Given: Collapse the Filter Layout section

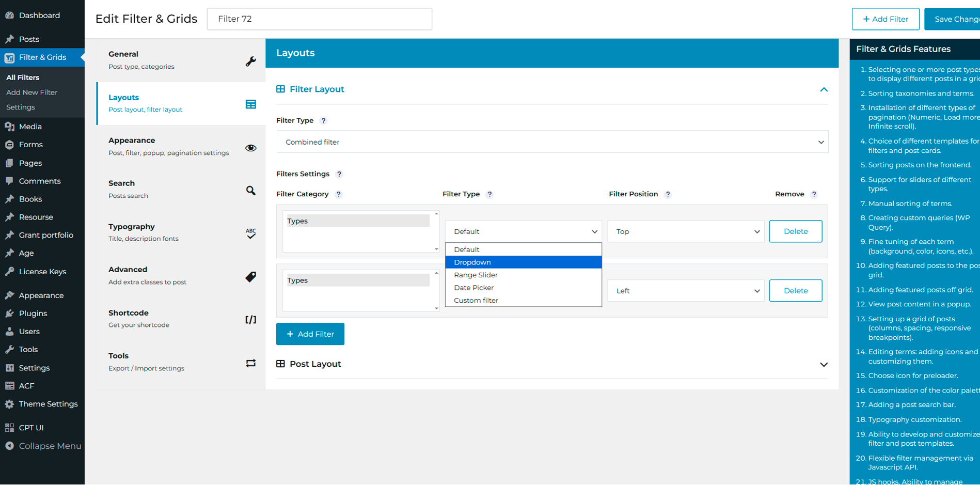Looking at the screenshot, I should [823, 89].
